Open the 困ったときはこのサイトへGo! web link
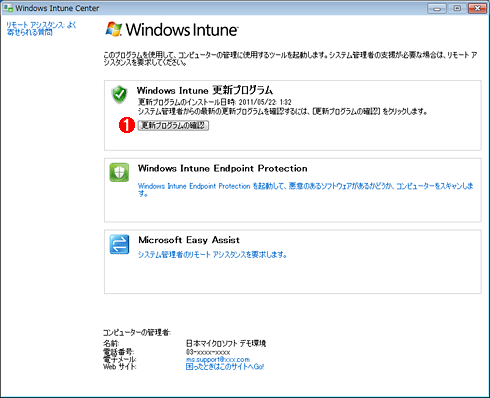The image size is (490, 398). 225,367
